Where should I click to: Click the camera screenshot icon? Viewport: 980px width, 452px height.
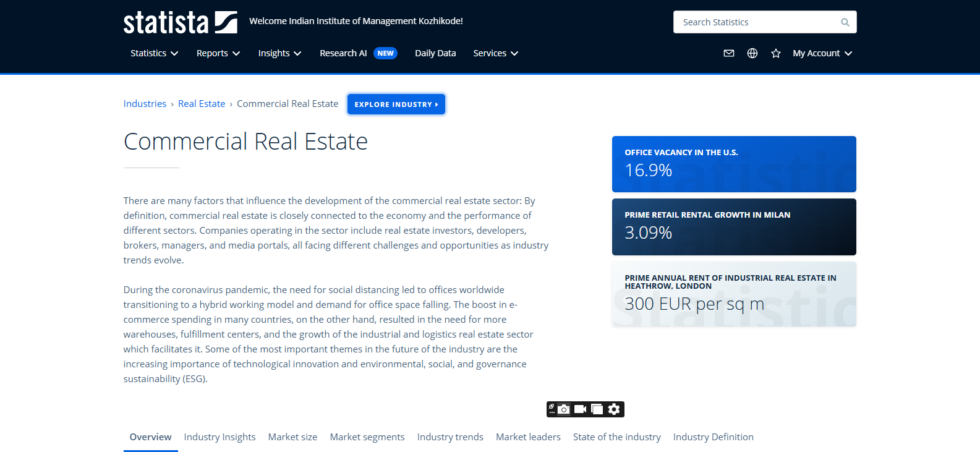[564, 409]
